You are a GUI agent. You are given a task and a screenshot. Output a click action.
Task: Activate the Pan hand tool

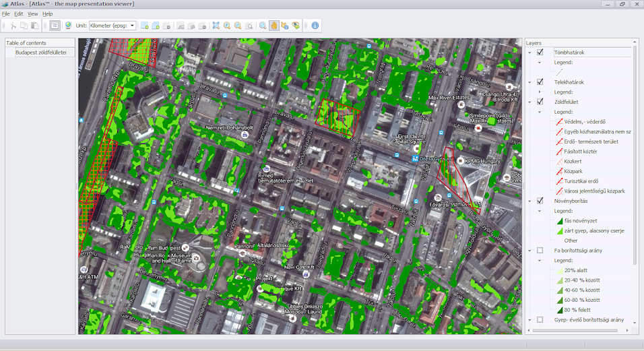tap(274, 26)
